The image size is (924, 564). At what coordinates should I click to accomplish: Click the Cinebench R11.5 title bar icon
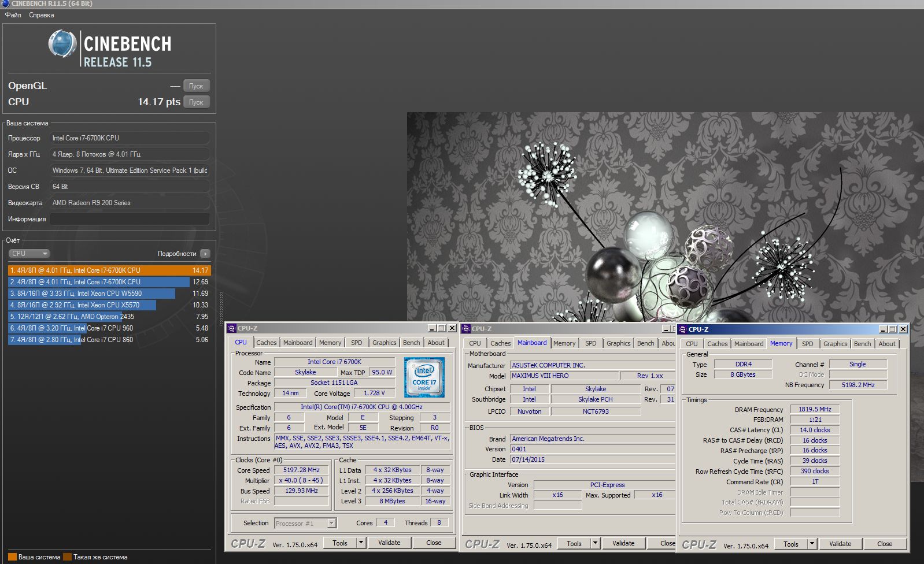[x=5, y=3]
